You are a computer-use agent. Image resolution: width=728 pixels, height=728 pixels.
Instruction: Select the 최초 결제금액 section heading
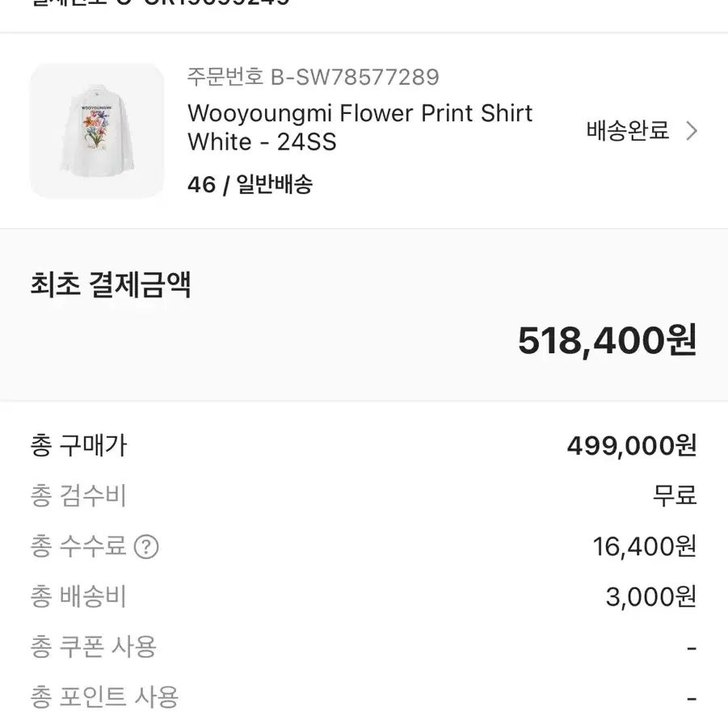tap(111, 284)
